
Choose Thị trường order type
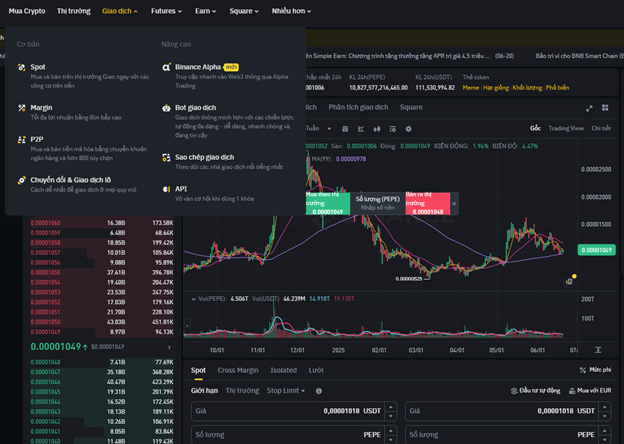point(242,390)
